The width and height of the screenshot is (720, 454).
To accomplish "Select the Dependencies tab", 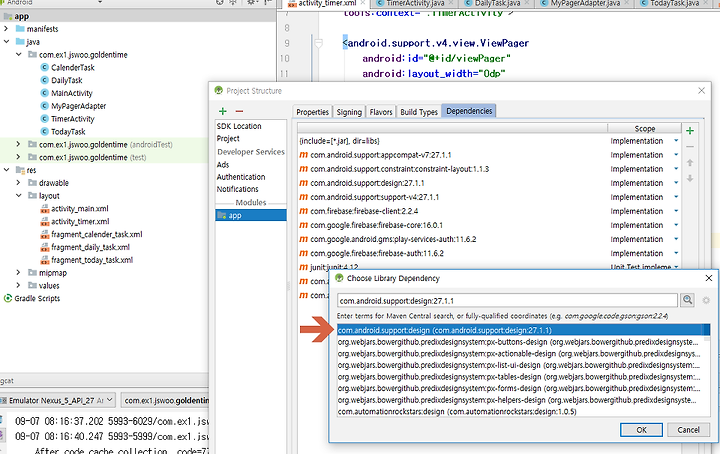I will (x=469, y=111).
